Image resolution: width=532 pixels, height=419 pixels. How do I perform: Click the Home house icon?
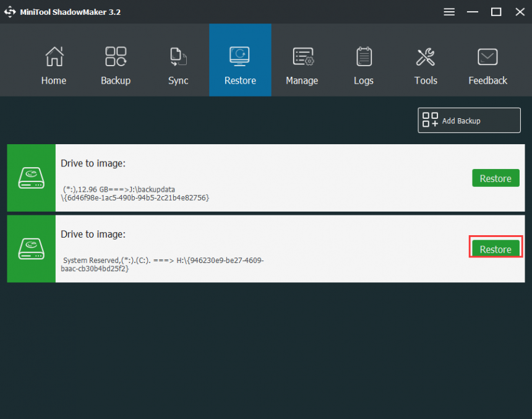click(54, 56)
